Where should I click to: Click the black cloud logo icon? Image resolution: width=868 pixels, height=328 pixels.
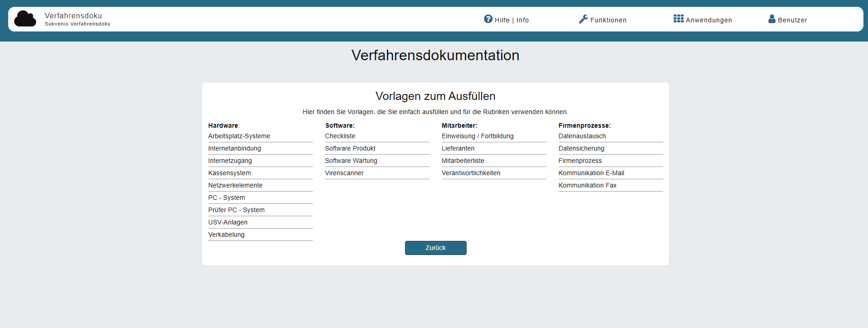(x=25, y=19)
